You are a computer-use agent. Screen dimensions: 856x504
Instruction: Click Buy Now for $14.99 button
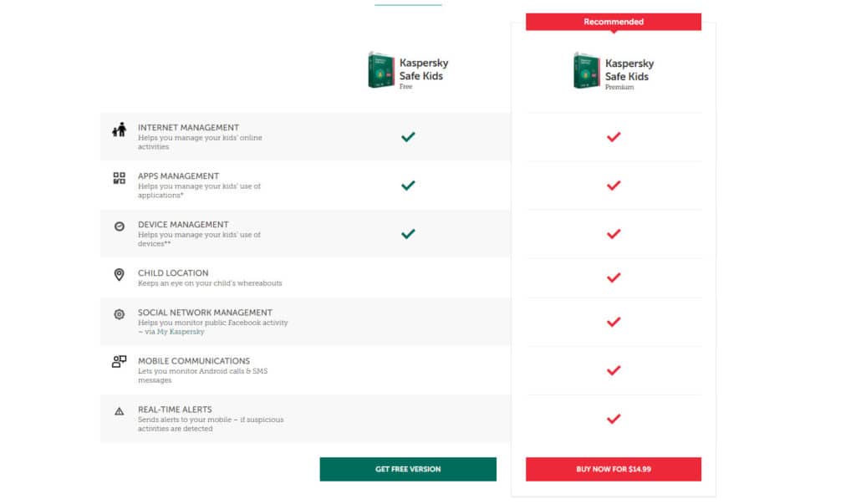[614, 469]
